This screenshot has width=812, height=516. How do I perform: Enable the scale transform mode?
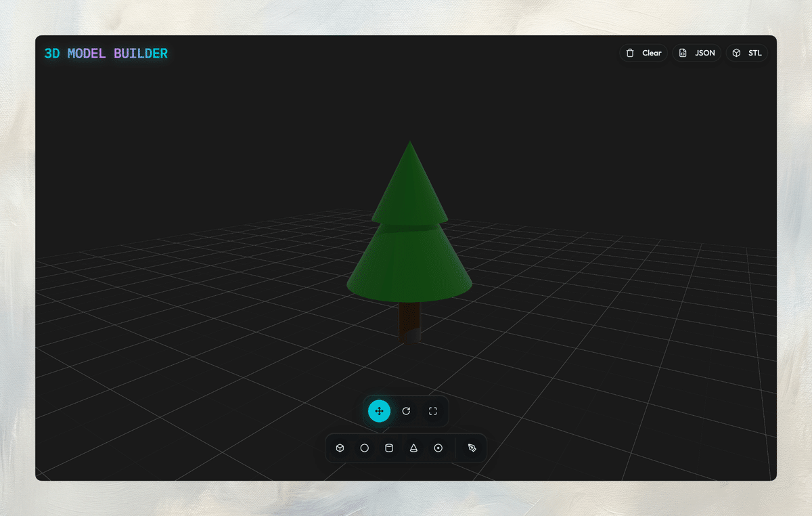[432, 411]
